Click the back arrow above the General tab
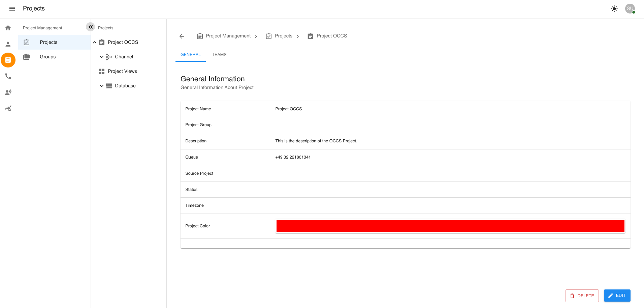Image resolution: width=644 pixels, height=308 pixels. click(182, 36)
